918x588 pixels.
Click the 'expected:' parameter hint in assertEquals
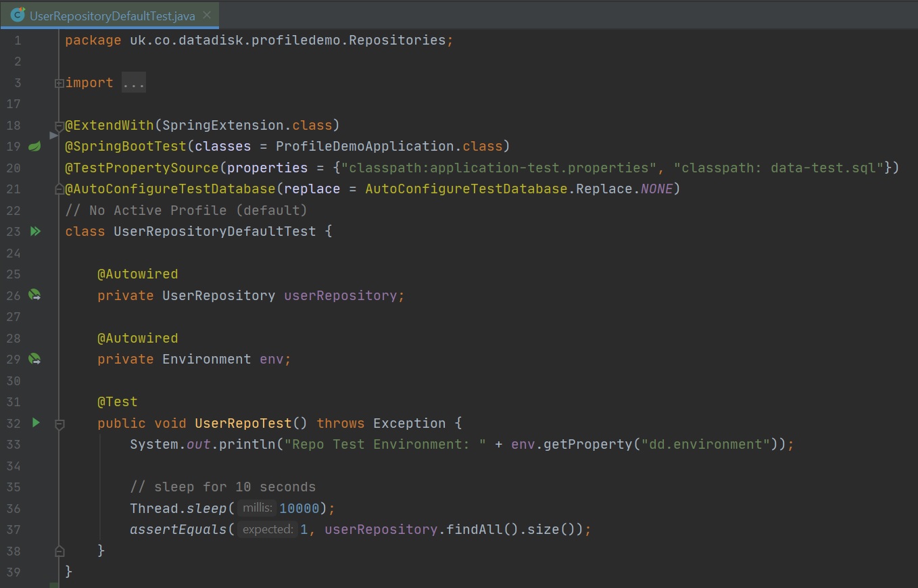267,529
